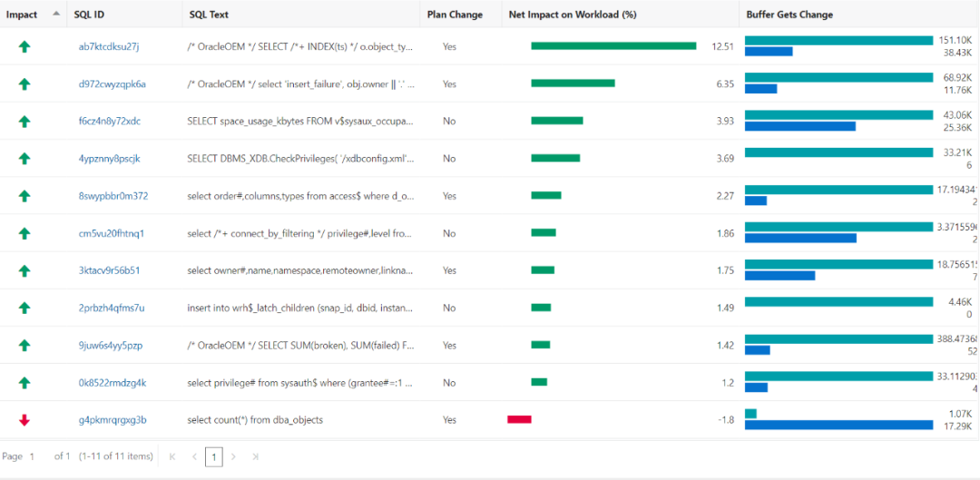Click green up arrow for ab7ktcdksu27j
This screenshot has width=980, height=480.
[x=24, y=46]
